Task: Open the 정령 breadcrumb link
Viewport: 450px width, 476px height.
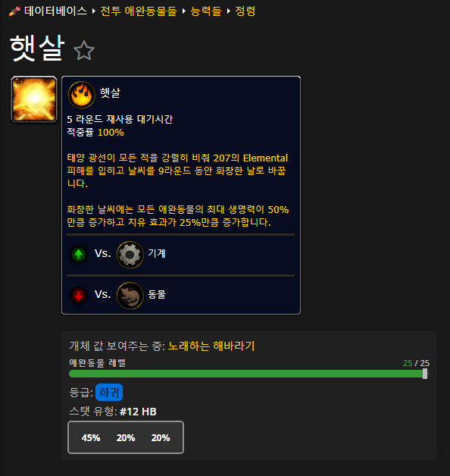Action: tap(245, 11)
